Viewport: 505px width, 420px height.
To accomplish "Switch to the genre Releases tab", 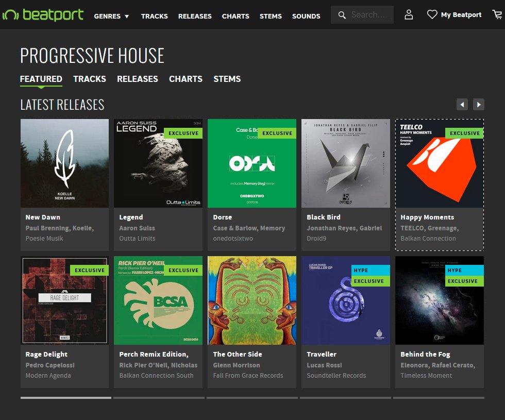I will 138,79.
